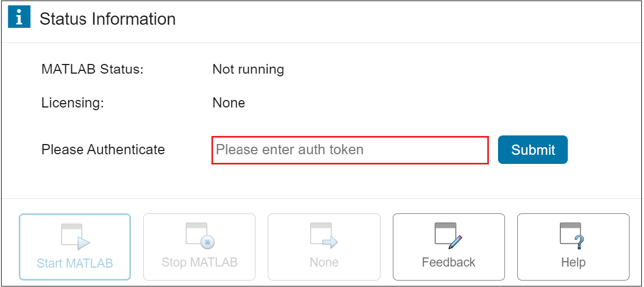Screen dimensions: 644x287
Task: Open Help via its text label
Action: (573, 262)
